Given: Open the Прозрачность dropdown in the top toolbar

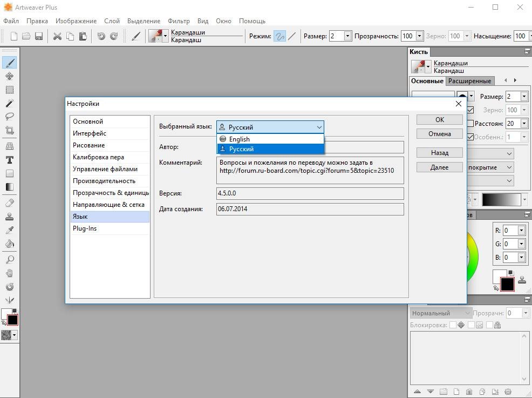Looking at the screenshot, I should click(420, 36).
